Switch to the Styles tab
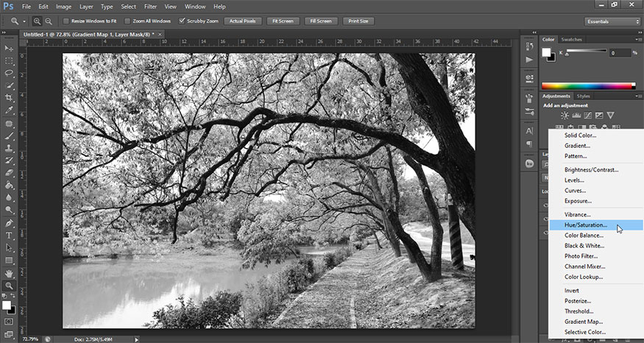 [x=583, y=96]
